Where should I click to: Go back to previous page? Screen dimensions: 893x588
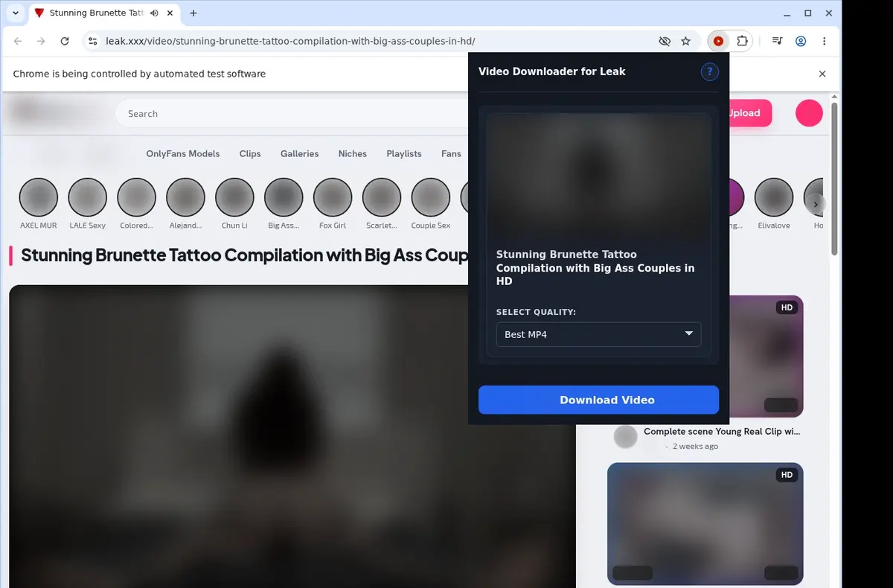pyautogui.click(x=18, y=42)
